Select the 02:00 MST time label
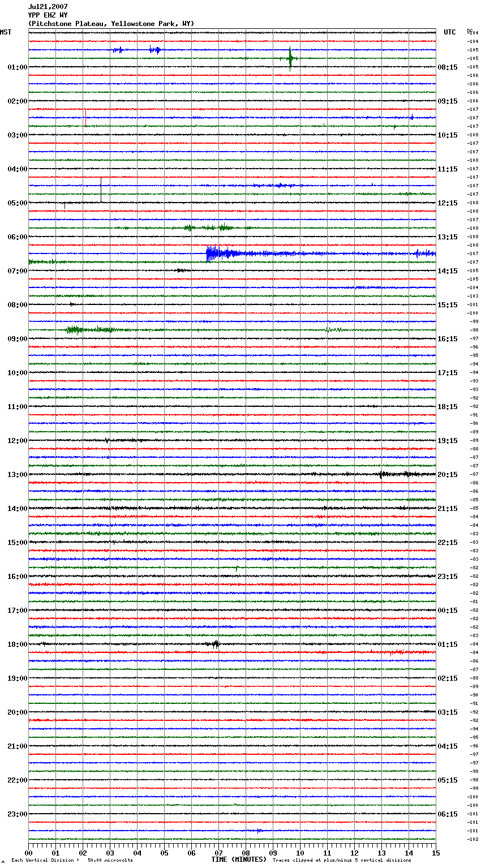 point(17,101)
